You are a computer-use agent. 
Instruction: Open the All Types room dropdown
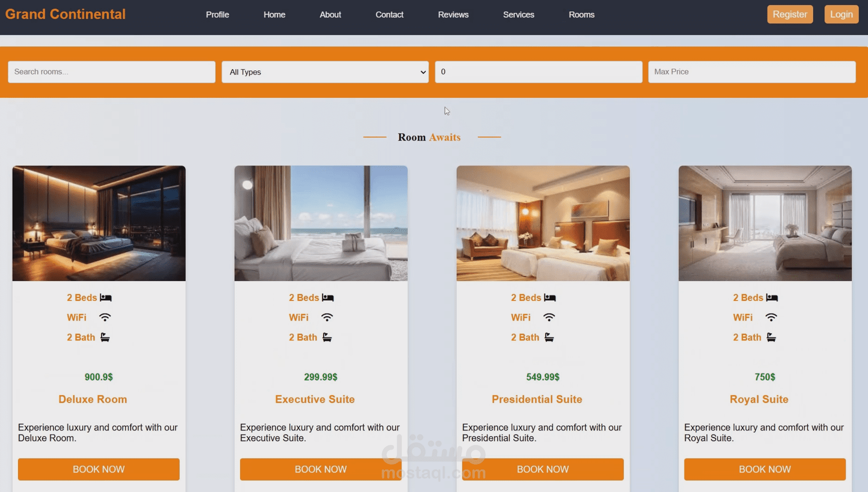pyautogui.click(x=325, y=72)
